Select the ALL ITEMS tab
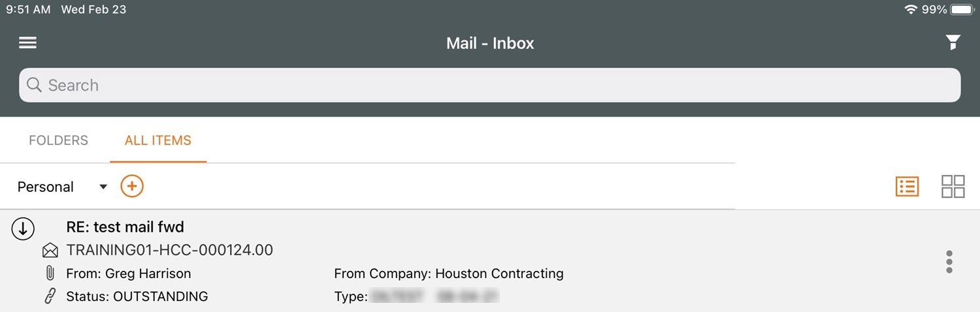This screenshot has height=312, width=980. [x=158, y=140]
